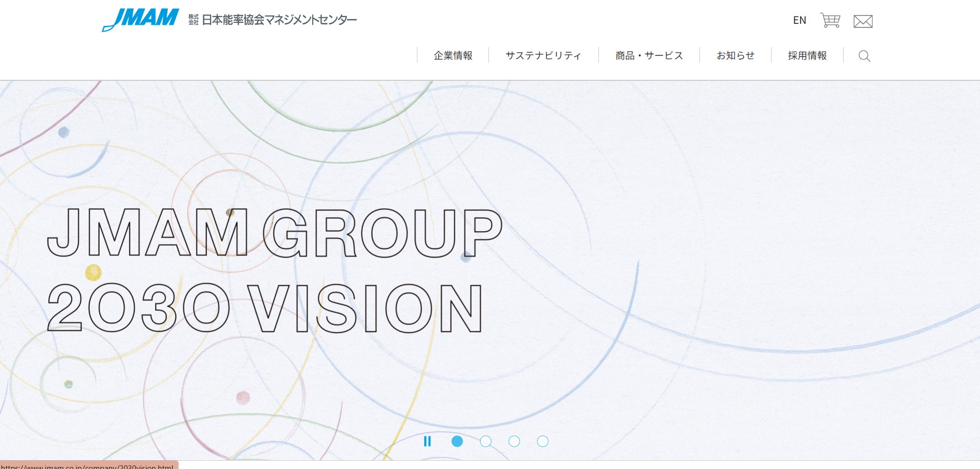This screenshot has width=980, height=469.
Task: Open site search magnifier icon
Action: point(864,56)
